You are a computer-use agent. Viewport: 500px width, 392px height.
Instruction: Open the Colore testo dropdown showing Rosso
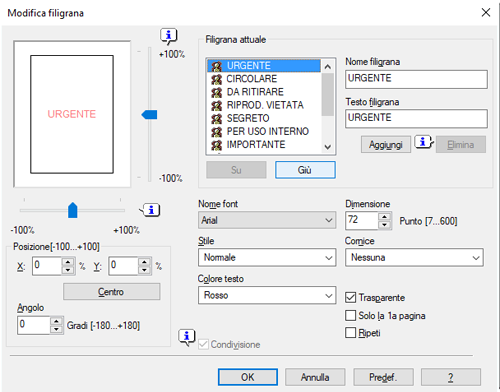[267, 295]
